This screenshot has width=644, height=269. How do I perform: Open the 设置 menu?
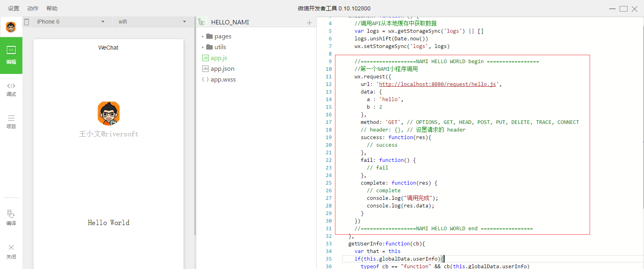coord(14,8)
